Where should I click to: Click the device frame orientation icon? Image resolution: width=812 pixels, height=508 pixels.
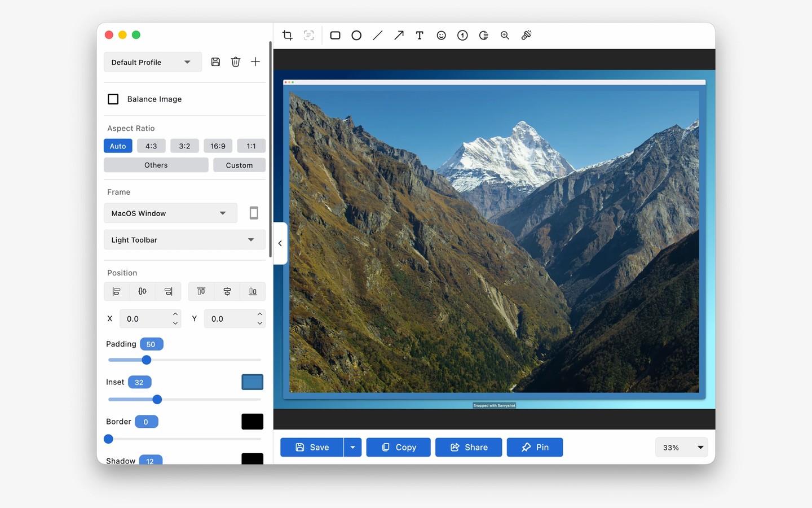click(x=254, y=213)
